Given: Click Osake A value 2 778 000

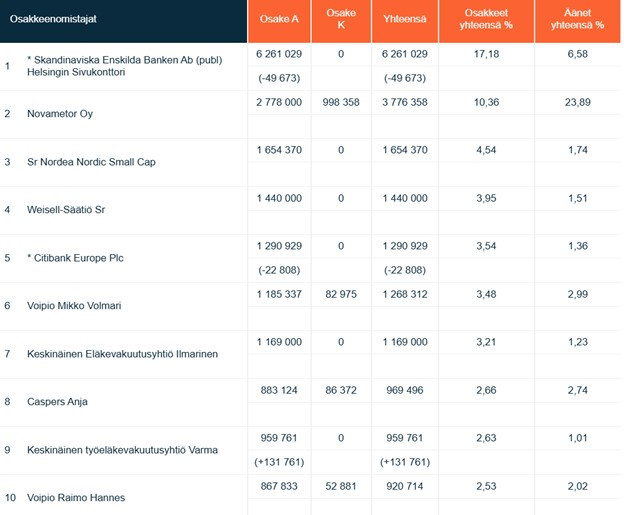Looking at the screenshot, I should pyautogui.click(x=279, y=102).
